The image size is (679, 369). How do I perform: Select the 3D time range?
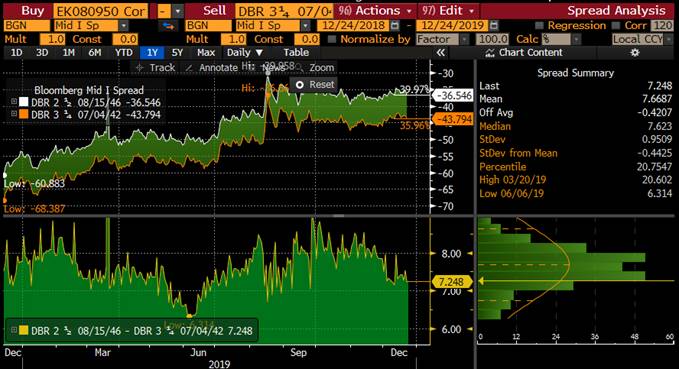point(42,53)
